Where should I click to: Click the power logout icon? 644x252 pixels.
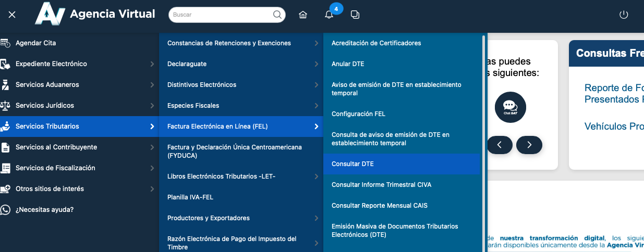point(624,15)
